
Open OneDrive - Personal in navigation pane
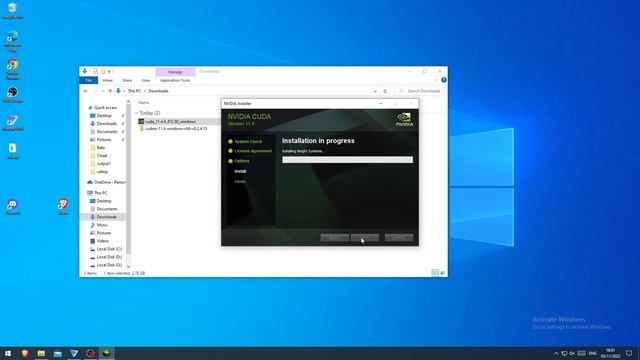point(107,182)
